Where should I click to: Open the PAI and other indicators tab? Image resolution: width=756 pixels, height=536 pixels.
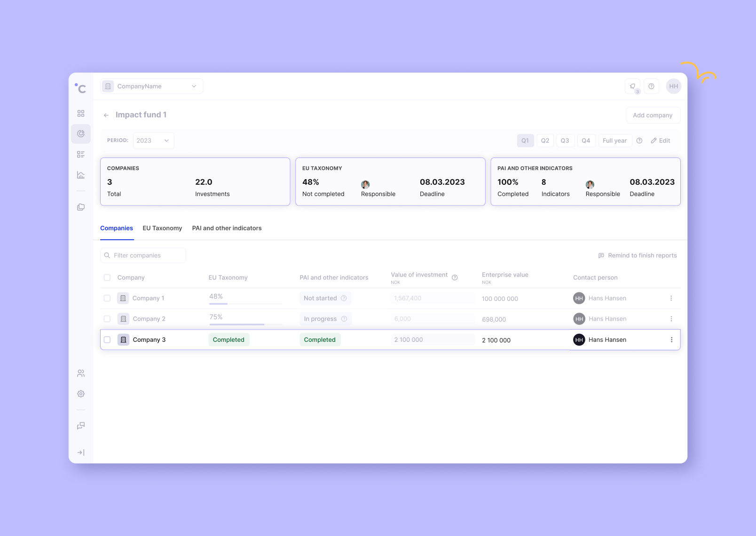coord(226,228)
